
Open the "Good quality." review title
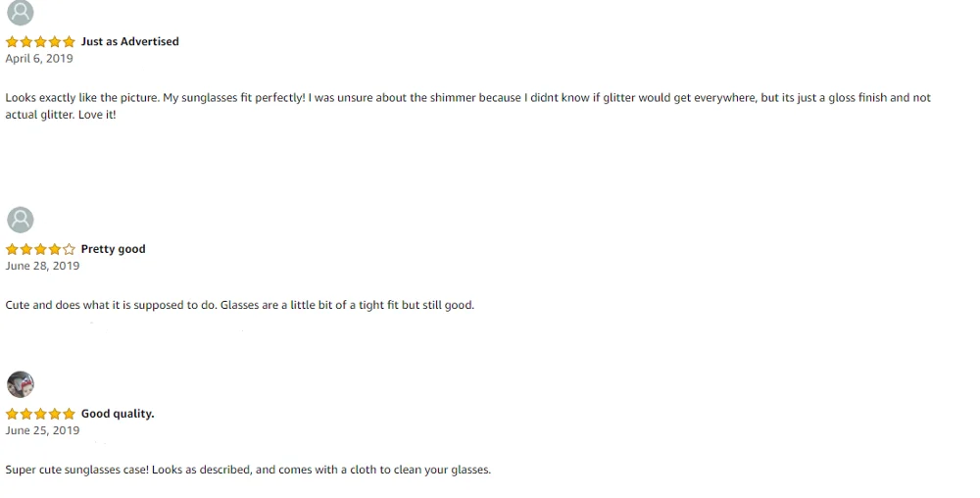[118, 414]
